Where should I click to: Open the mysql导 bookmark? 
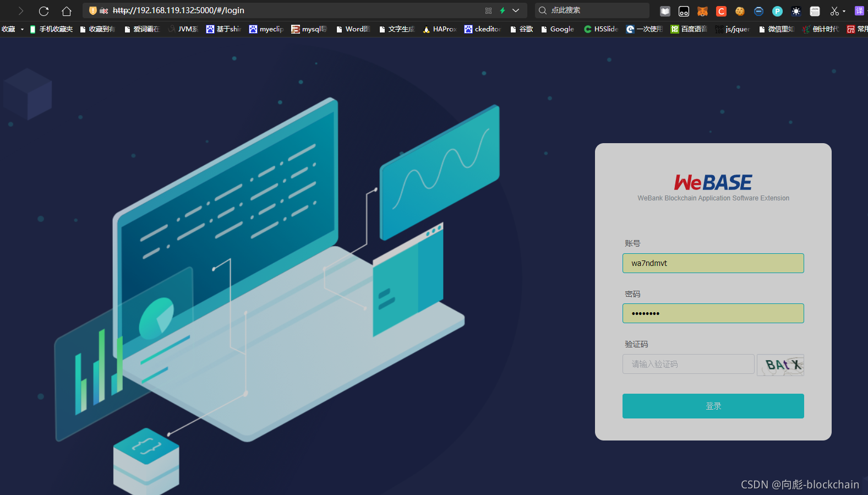coord(309,29)
